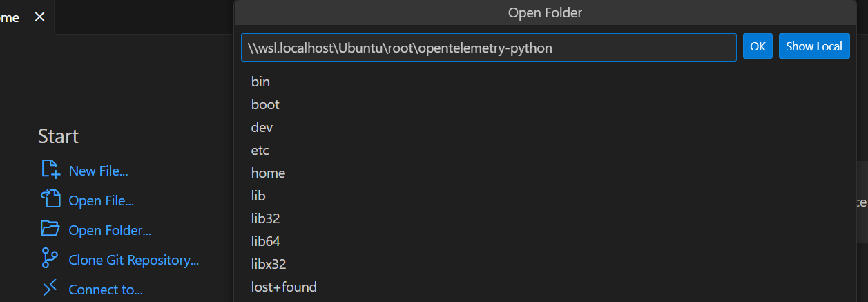Image resolution: width=868 pixels, height=302 pixels.
Task: Click the Open Folder icon
Action: click(x=50, y=229)
